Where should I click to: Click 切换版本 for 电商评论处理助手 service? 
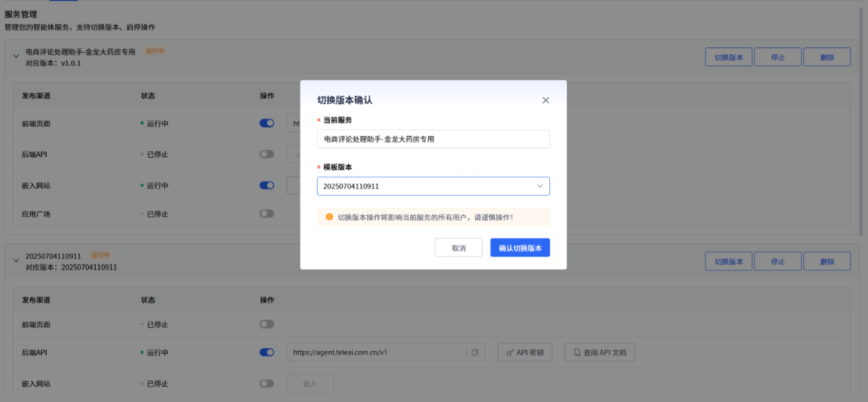pos(729,57)
